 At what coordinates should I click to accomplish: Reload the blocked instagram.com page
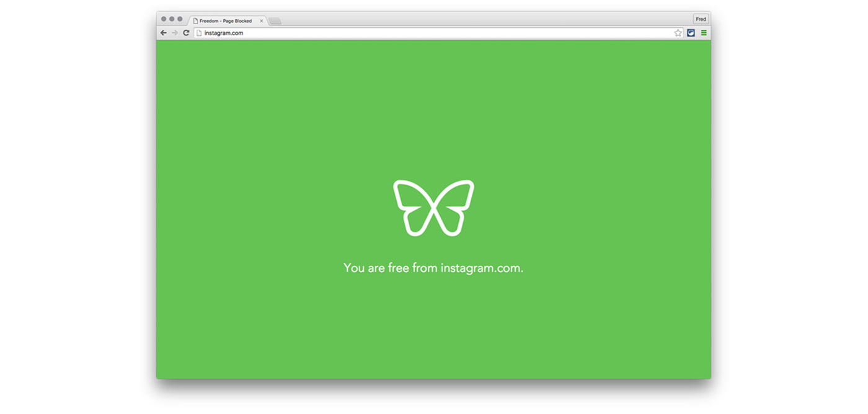[x=186, y=33]
